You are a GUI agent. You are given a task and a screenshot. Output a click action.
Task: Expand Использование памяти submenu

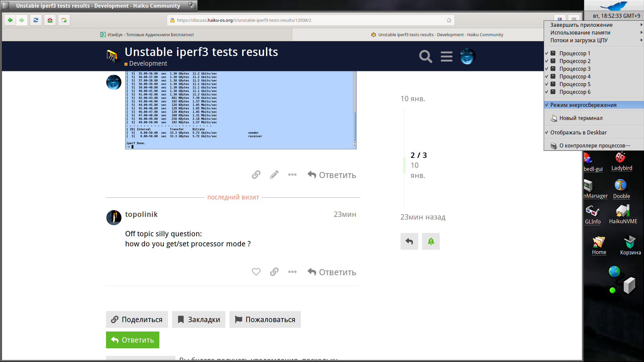[x=594, y=33]
